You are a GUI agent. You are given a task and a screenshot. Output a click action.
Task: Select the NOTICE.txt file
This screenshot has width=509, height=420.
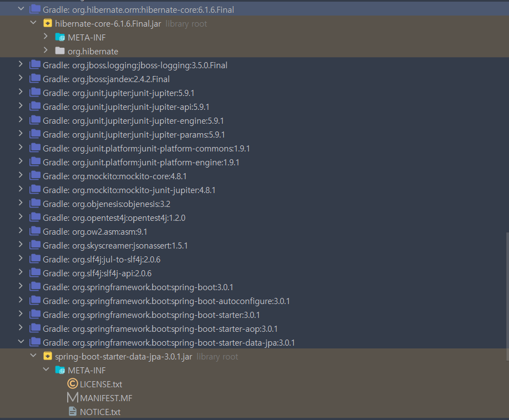click(100, 412)
